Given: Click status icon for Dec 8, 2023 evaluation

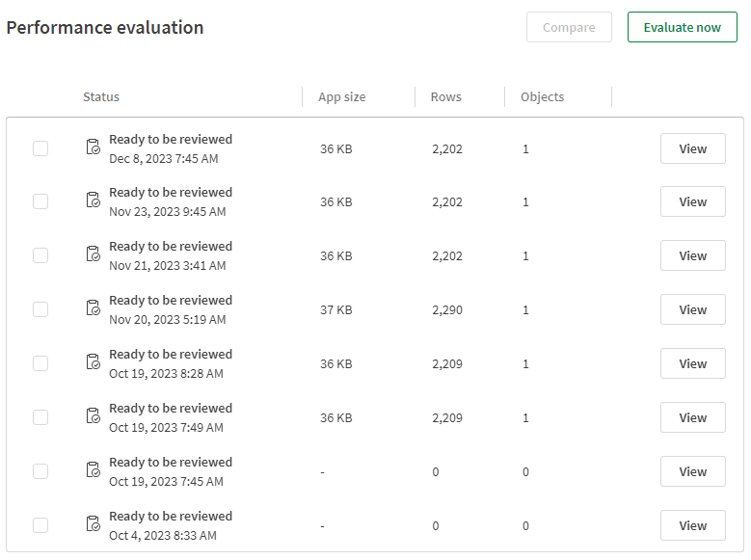Looking at the screenshot, I should [x=93, y=147].
